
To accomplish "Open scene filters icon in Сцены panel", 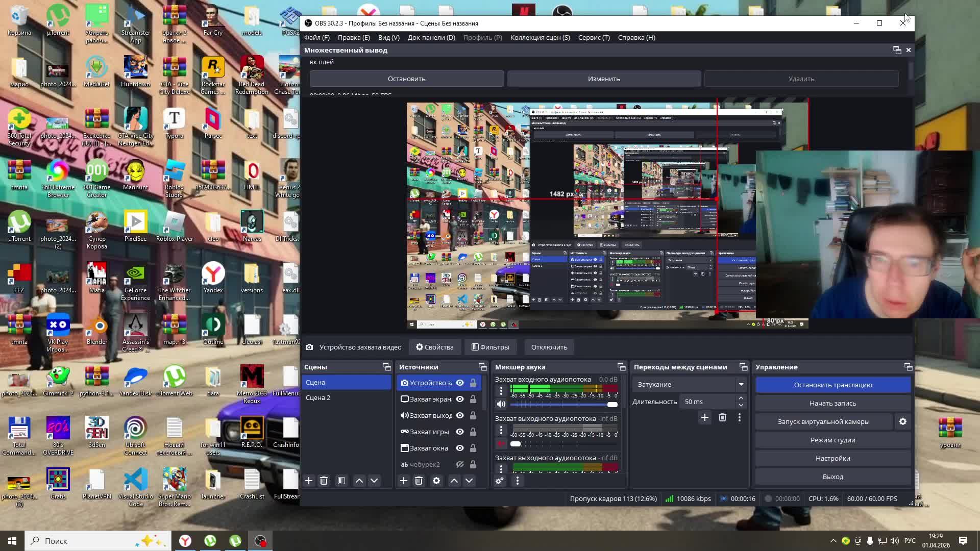I will [x=341, y=481].
